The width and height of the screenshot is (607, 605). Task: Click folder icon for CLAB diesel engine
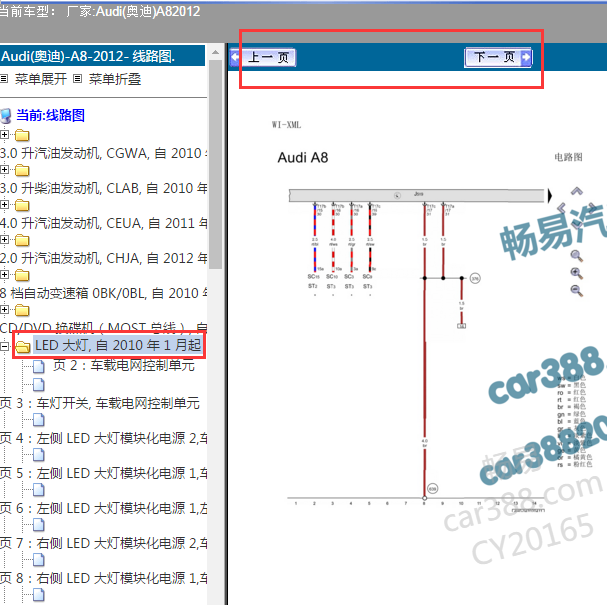(22, 170)
